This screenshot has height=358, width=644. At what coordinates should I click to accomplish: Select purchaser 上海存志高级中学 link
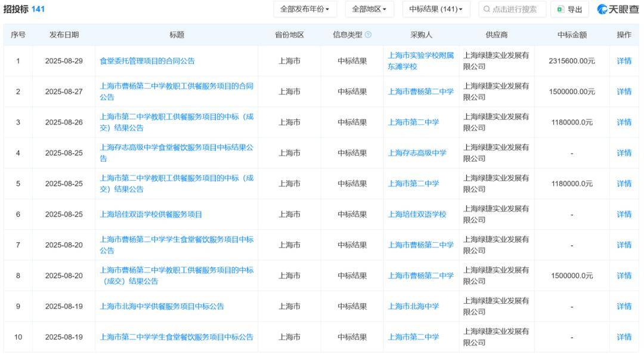[417, 153]
